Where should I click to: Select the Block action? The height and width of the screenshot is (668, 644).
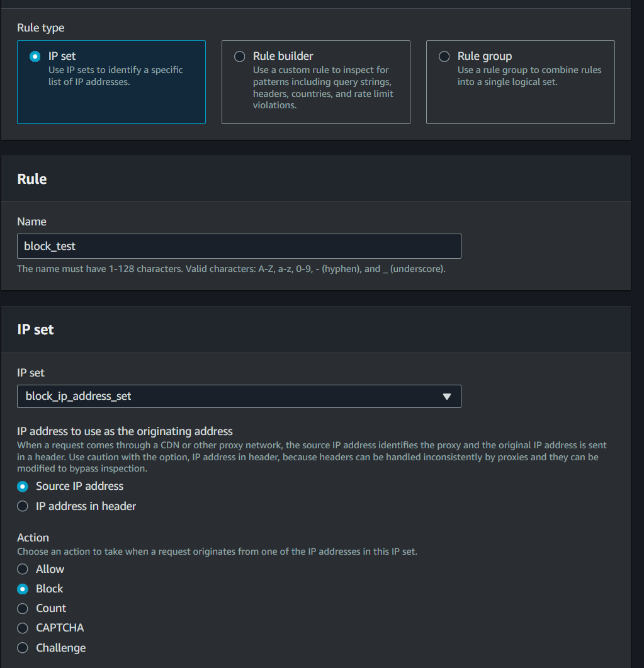[x=22, y=588]
